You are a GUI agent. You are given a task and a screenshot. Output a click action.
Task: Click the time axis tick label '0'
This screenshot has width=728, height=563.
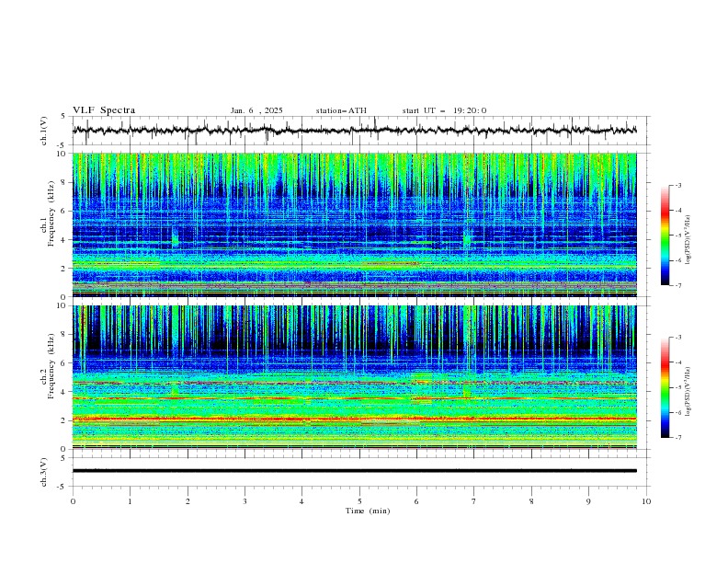[x=73, y=501]
